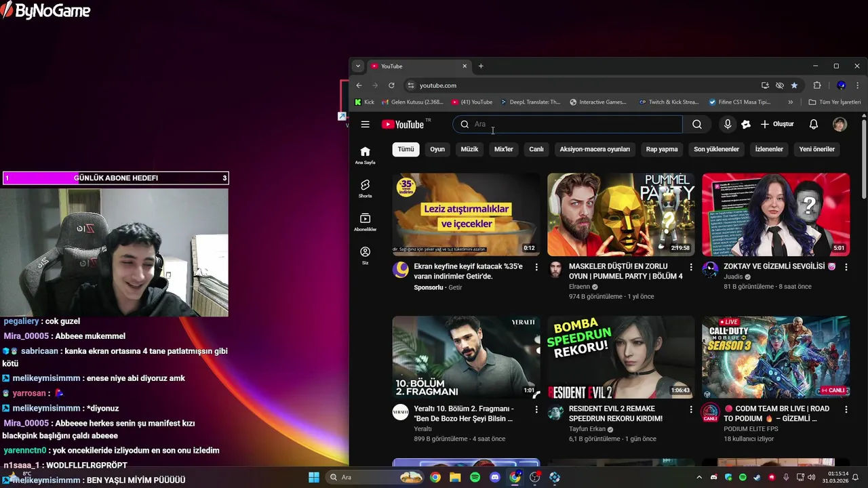The image size is (868, 488).
Task: Close the YouTube browser tab
Action: pyautogui.click(x=465, y=66)
